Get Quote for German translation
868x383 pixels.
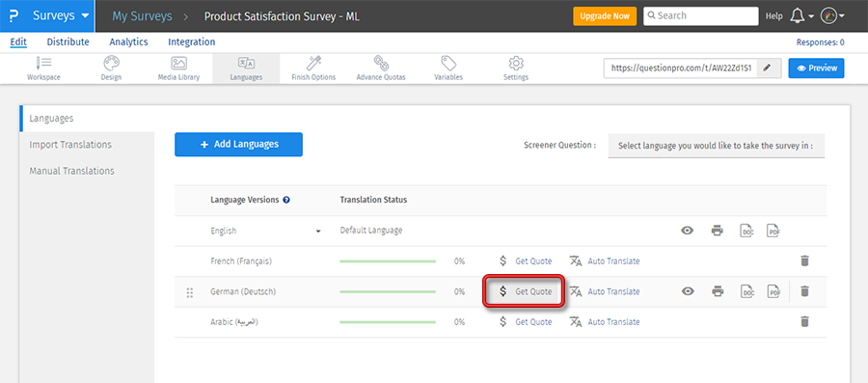(526, 291)
